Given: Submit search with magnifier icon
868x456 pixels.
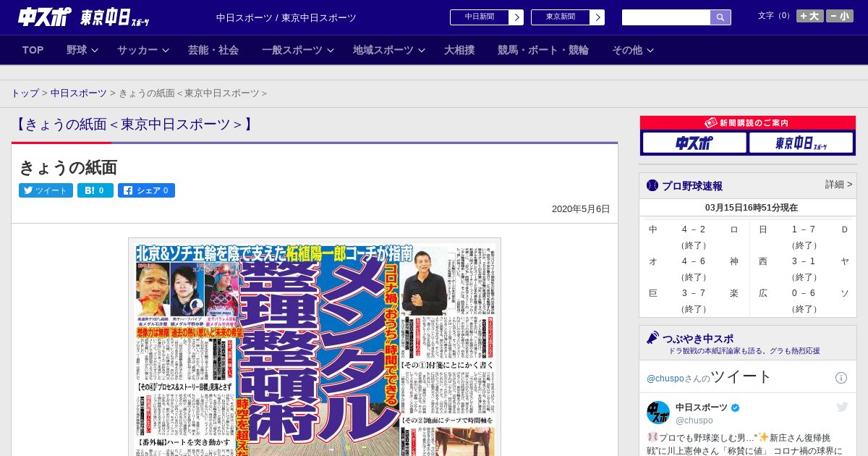Looking at the screenshot, I should (720, 17).
